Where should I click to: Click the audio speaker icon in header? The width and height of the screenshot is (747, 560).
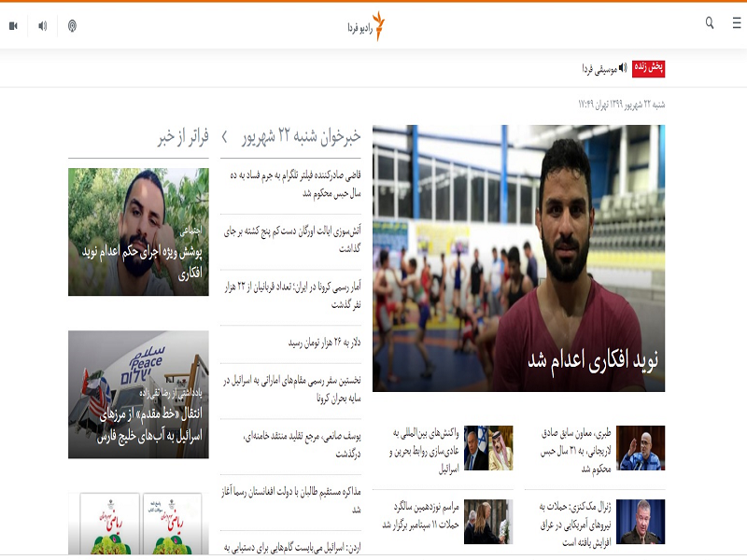coord(42,25)
